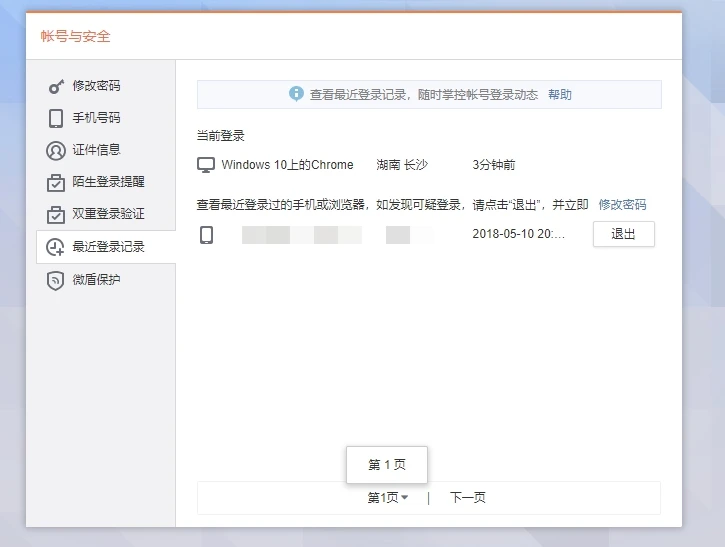This screenshot has height=547, width=725.
Task: Select 最近登录记录 menu item
Action: click(x=106, y=247)
